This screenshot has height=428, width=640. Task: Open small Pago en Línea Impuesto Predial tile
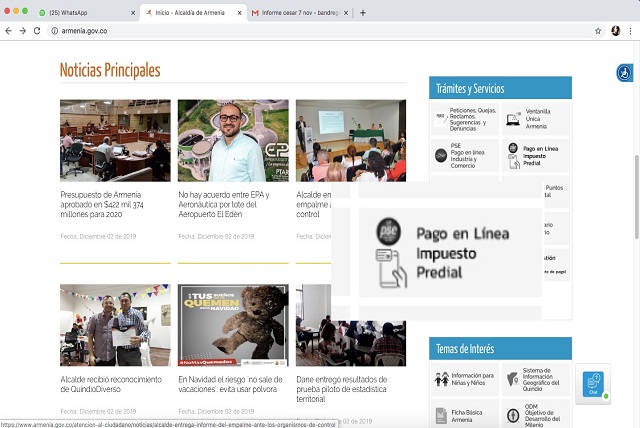[x=536, y=155]
